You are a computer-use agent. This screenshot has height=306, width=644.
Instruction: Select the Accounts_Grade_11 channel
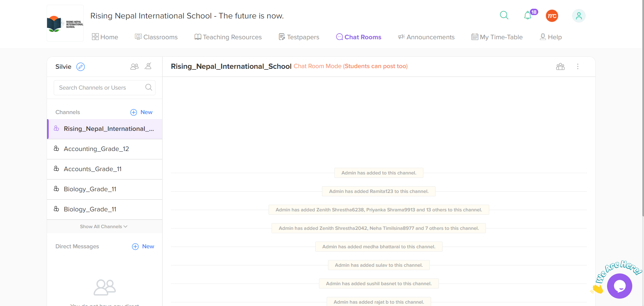[x=93, y=169]
